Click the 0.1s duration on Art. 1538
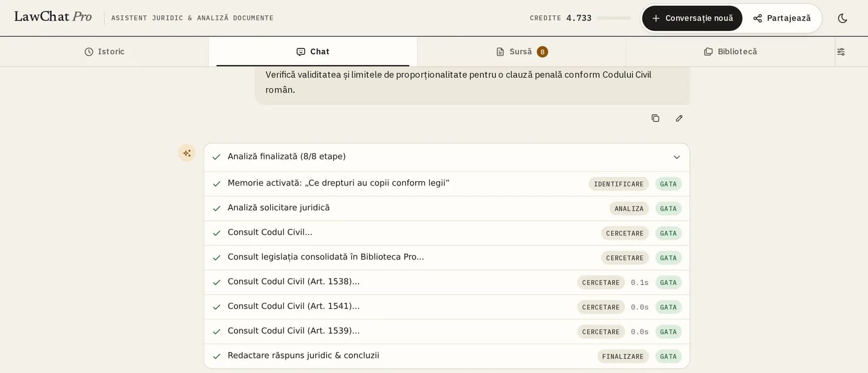This screenshot has width=868, height=373. coord(640,282)
